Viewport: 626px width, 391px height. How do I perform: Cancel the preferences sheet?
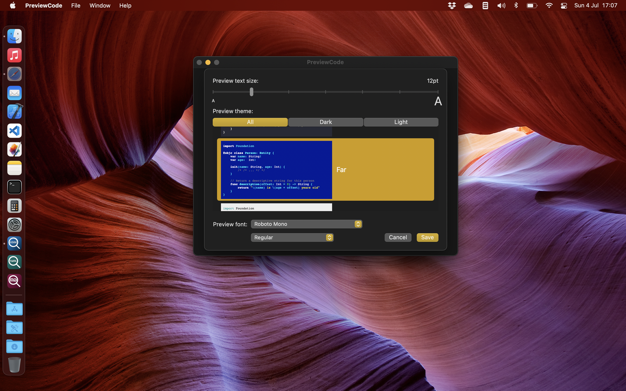click(398, 237)
